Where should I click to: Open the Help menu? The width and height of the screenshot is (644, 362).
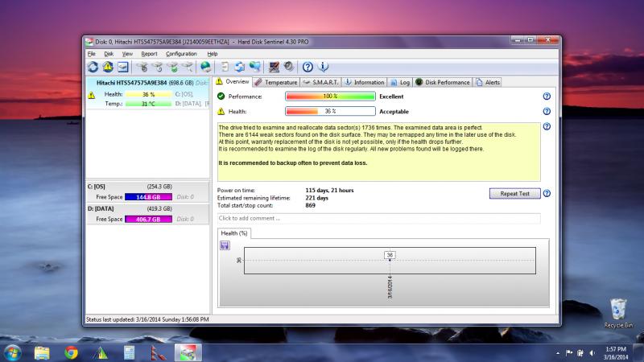pos(213,54)
